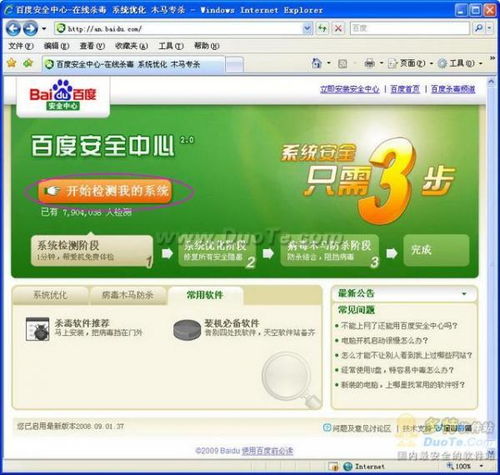Click the antivirus bug icon for 杀毒软件推荐
This screenshot has width=500, height=475.
tap(38, 329)
